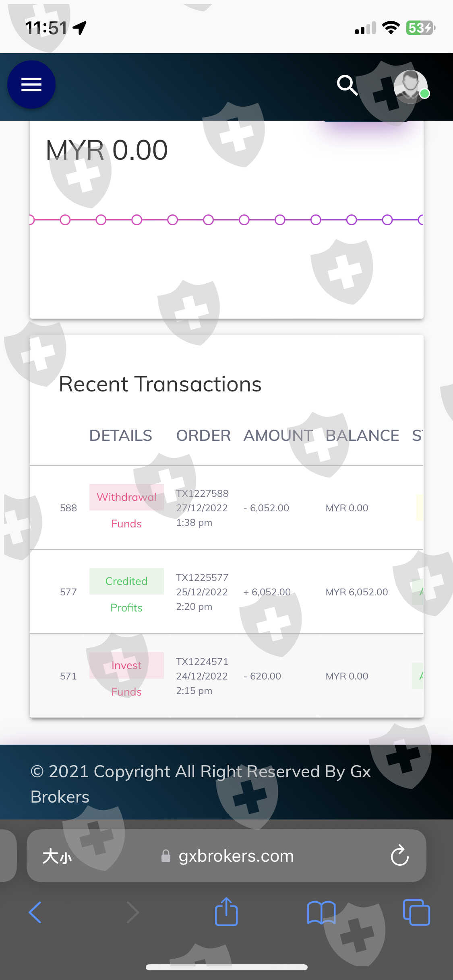Click the ORDER column header
The width and height of the screenshot is (453, 980).
203,435
